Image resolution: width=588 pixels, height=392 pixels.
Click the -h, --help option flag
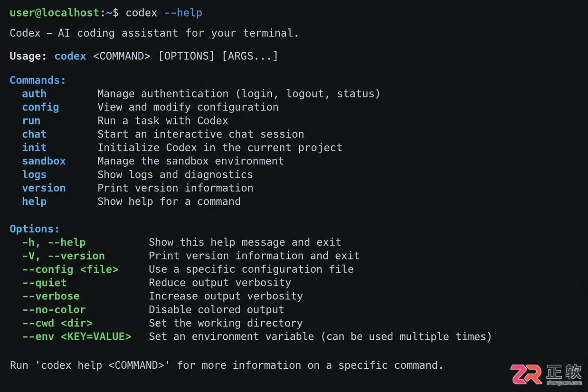(54, 242)
